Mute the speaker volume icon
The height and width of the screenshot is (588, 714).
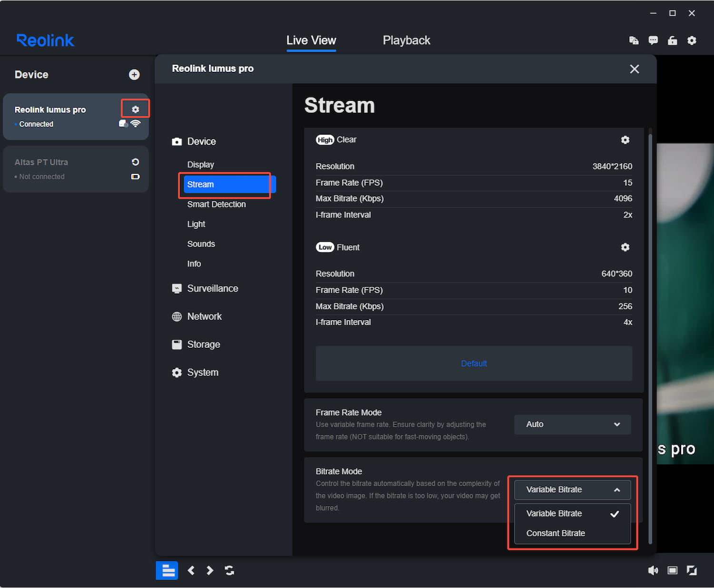[653, 570]
